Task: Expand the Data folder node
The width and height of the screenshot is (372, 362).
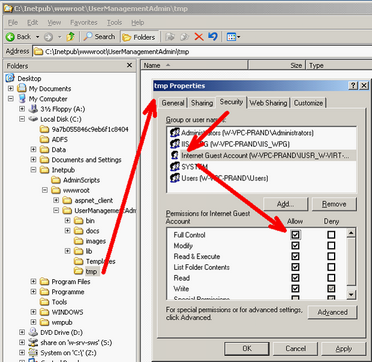Action: click(33, 150)
